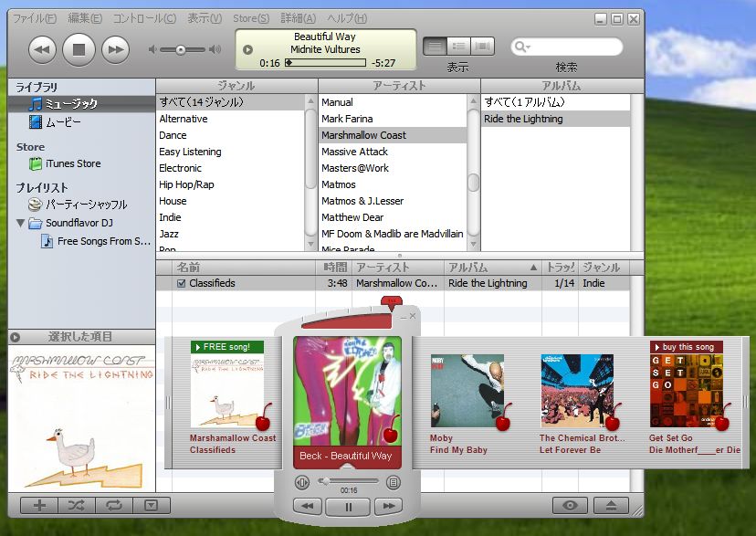Click buy this song on Get Set Go

(x=687, y=347)
